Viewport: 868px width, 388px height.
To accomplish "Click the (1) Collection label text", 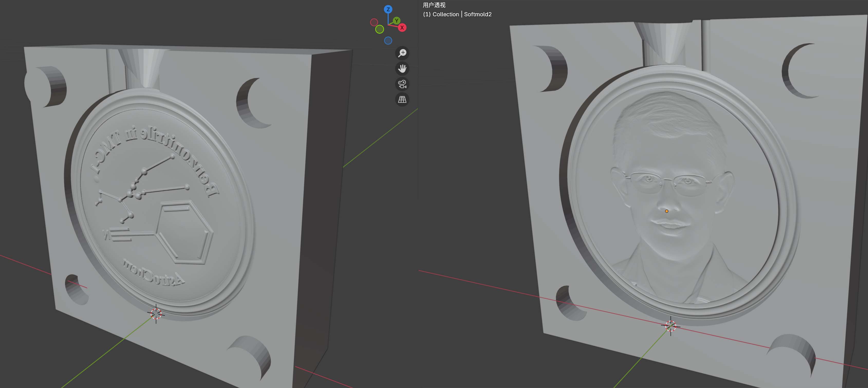I will [441, 14].
